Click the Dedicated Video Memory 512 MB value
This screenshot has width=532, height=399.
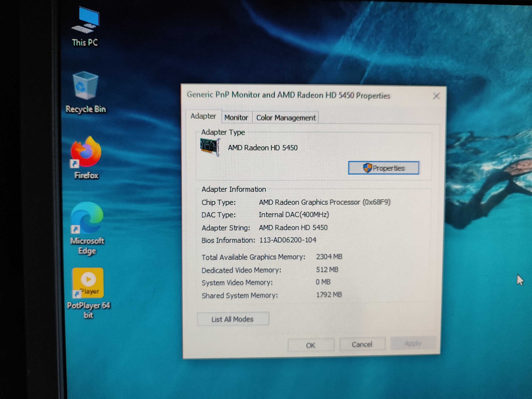(327, 269)
